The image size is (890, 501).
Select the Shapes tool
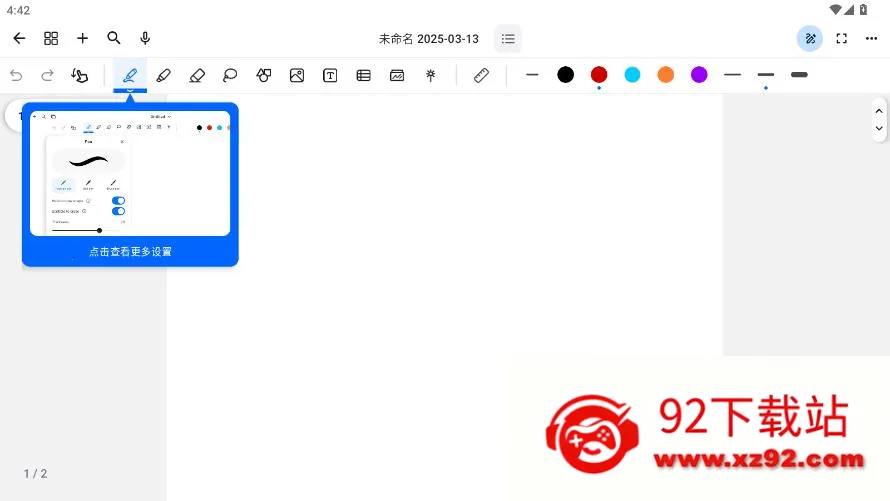263,75
